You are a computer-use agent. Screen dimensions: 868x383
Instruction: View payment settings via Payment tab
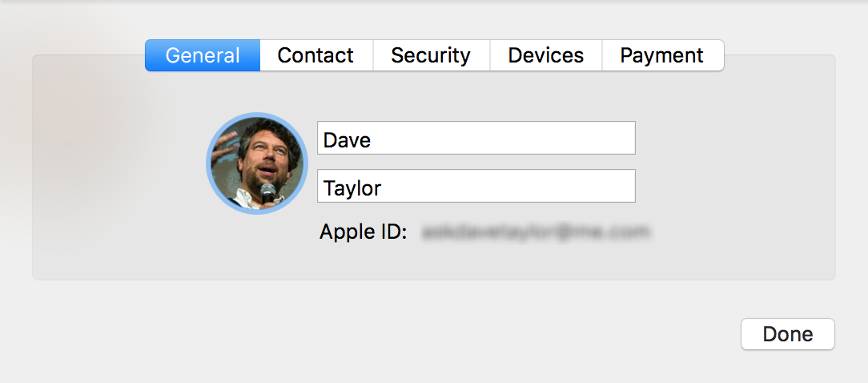pos(663,55)
